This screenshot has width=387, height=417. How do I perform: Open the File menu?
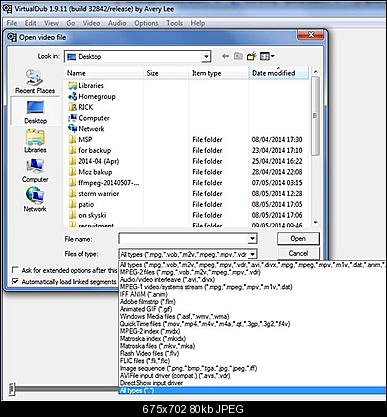click(x=12, y=23)
